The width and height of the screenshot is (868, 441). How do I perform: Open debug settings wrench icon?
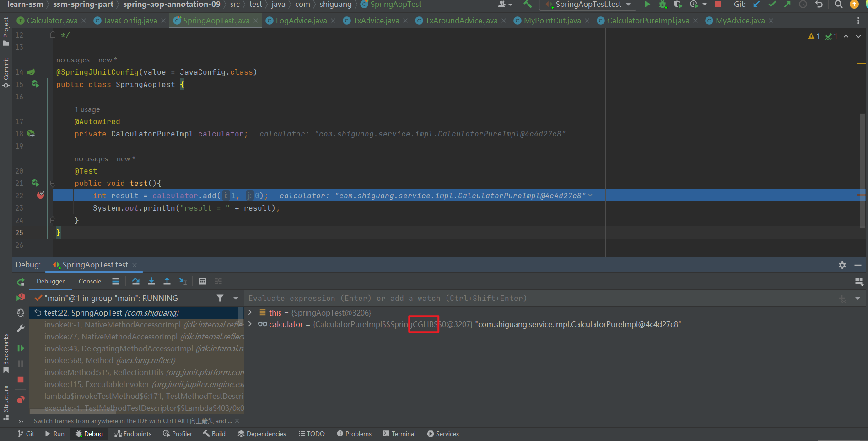click(21, 328)
